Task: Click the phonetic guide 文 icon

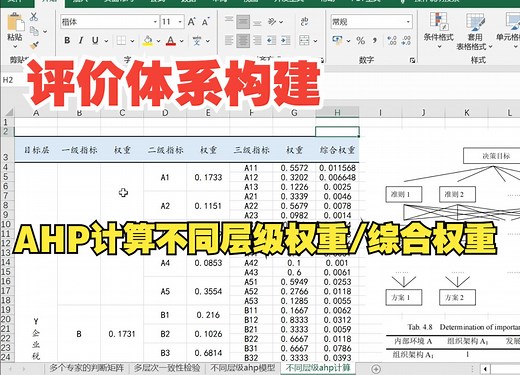Action: click(x=197, y=41)
